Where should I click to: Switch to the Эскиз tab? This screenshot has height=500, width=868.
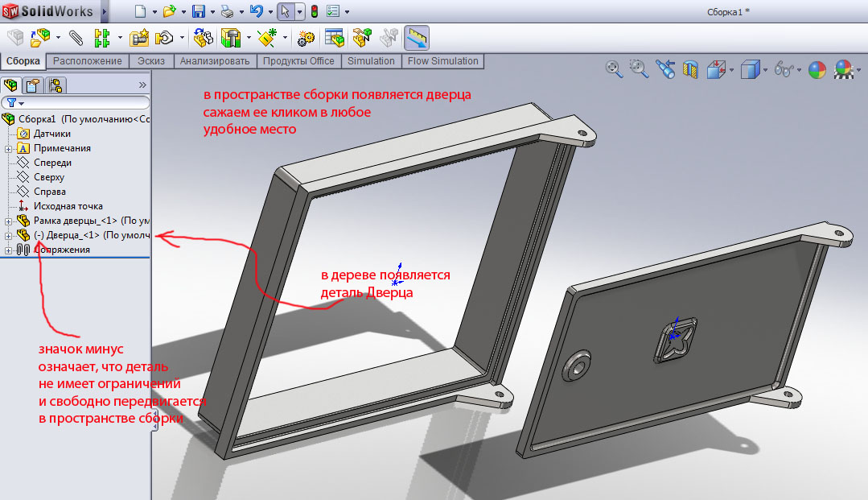(x=150, y=61)
